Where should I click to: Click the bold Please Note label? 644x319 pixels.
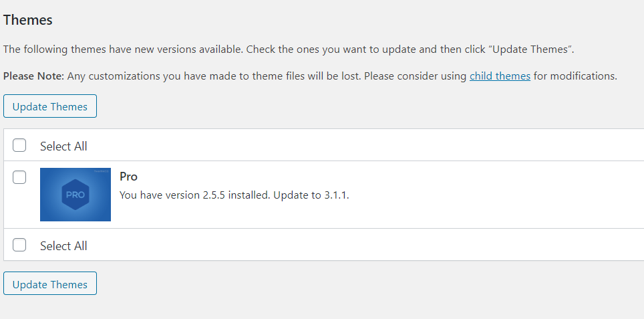point(34,76)
